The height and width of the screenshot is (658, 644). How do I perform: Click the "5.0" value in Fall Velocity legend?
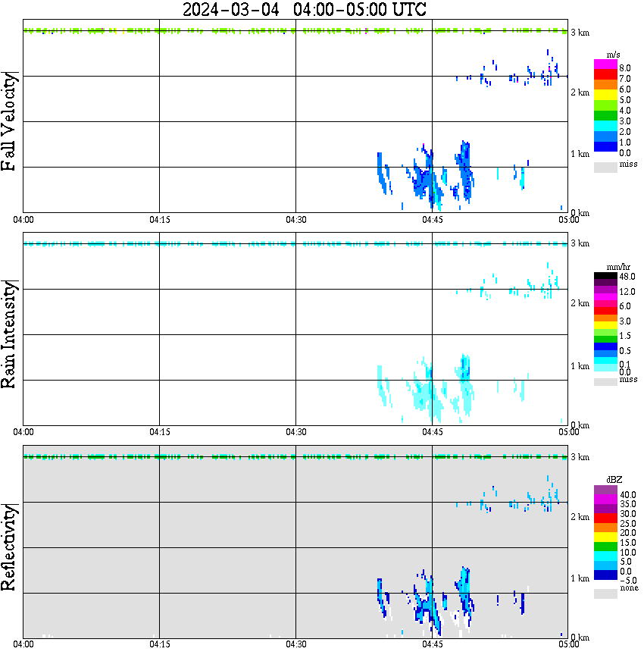point(625,100)
